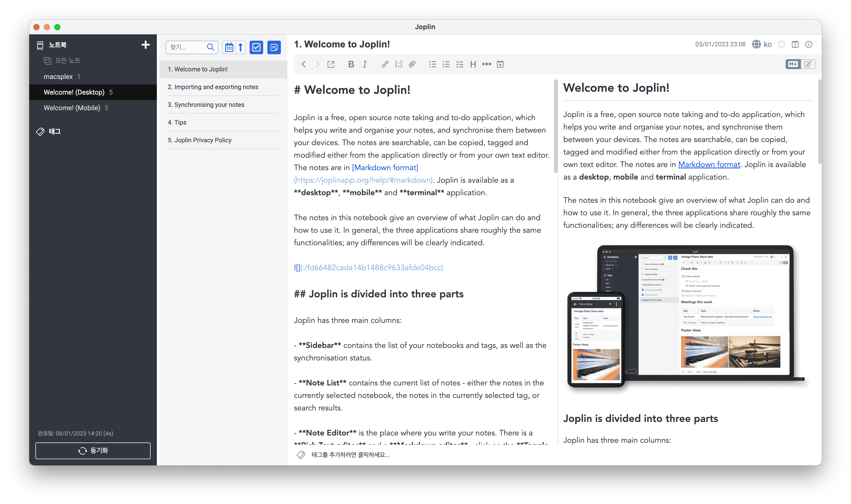851x504 pixels.
Task: Insert a numbered list
Action: pos(446,64)
